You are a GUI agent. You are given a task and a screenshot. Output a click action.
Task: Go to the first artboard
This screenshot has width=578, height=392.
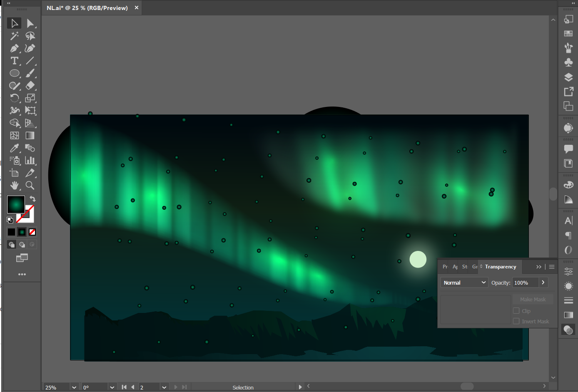click(124, 387)
